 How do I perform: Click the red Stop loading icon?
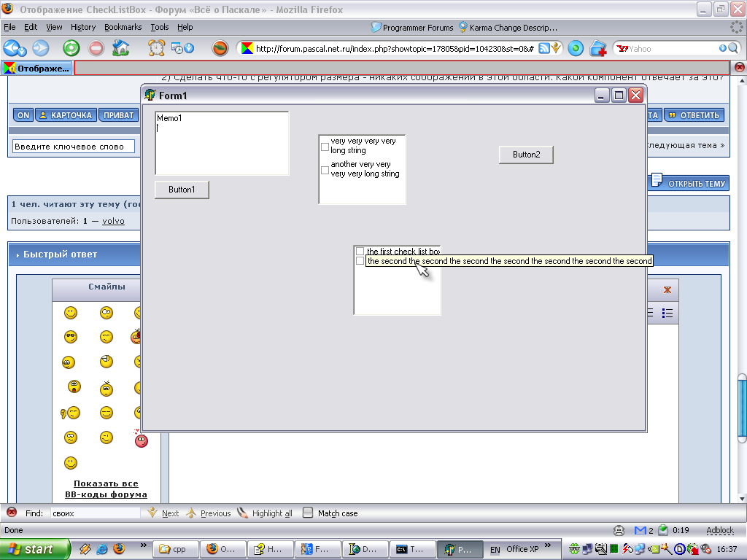click(x=96, y=49)
